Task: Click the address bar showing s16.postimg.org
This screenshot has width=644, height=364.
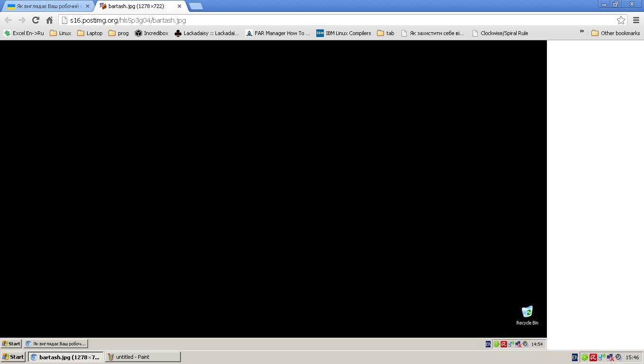Action: pyautogui.click(x=331, y=20)
